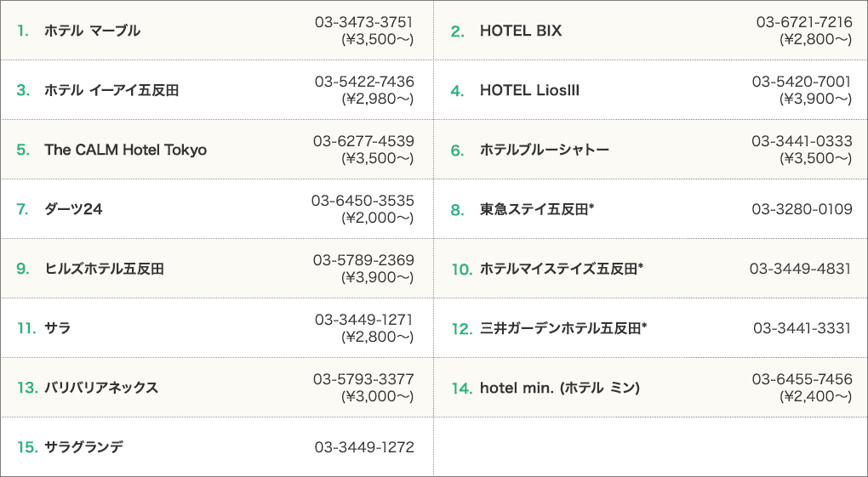Click バリバリアネックス hotel name
868x477 pixels.
(x=100, y=388)
